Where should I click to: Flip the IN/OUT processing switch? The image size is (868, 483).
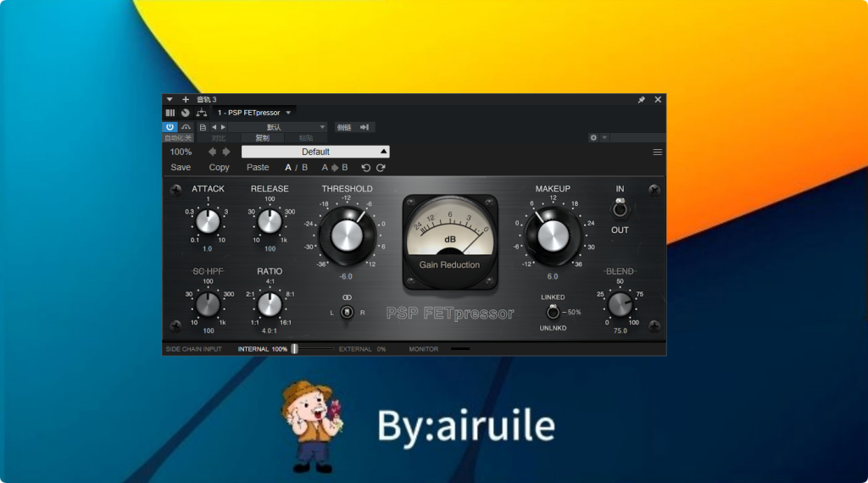[x=620, y=209]
